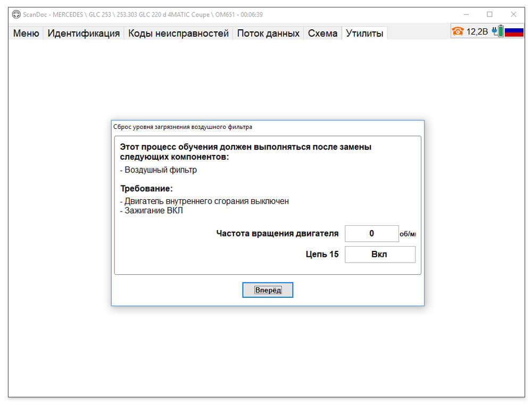Open the Коды неисправностей tab

pyautogui.click(x=178, y=34)
